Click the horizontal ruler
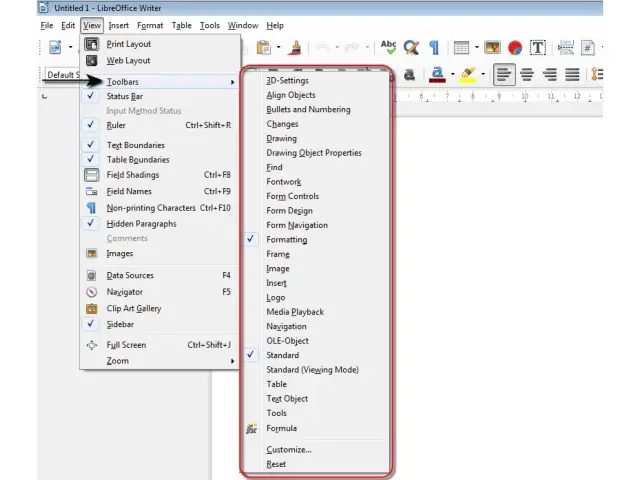Viewport: 640px width, 480px height. tap(498, 97)
